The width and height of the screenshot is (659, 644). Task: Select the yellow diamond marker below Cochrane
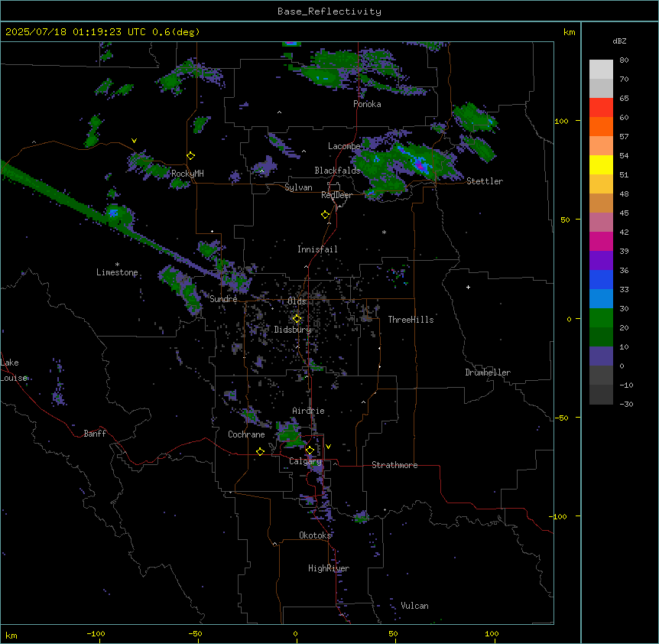pos(260,451)
